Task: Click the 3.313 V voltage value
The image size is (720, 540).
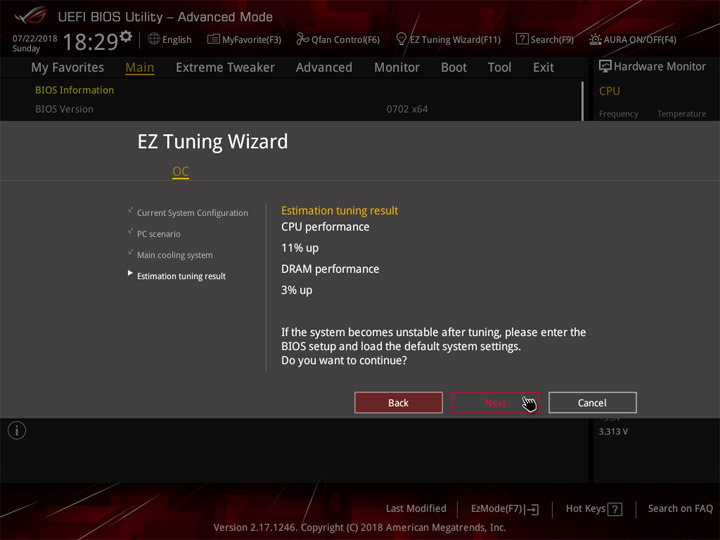Action: click(x=613, y=432)
